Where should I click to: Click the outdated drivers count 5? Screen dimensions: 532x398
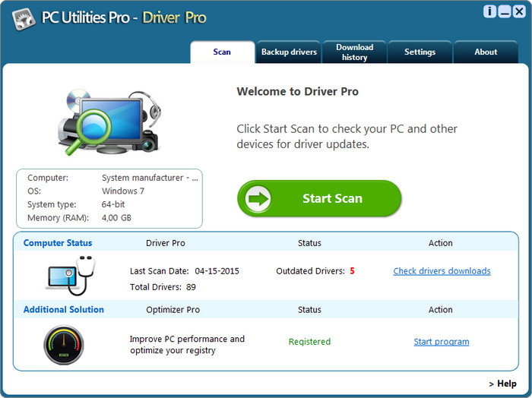(352, 271)
